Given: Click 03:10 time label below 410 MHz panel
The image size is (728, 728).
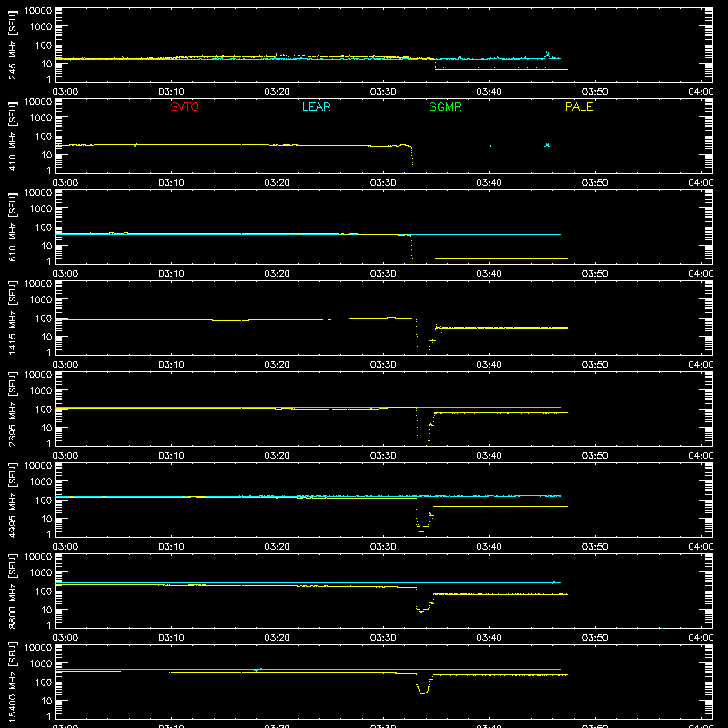Looking at the screenshot, I should pos(171,183).
